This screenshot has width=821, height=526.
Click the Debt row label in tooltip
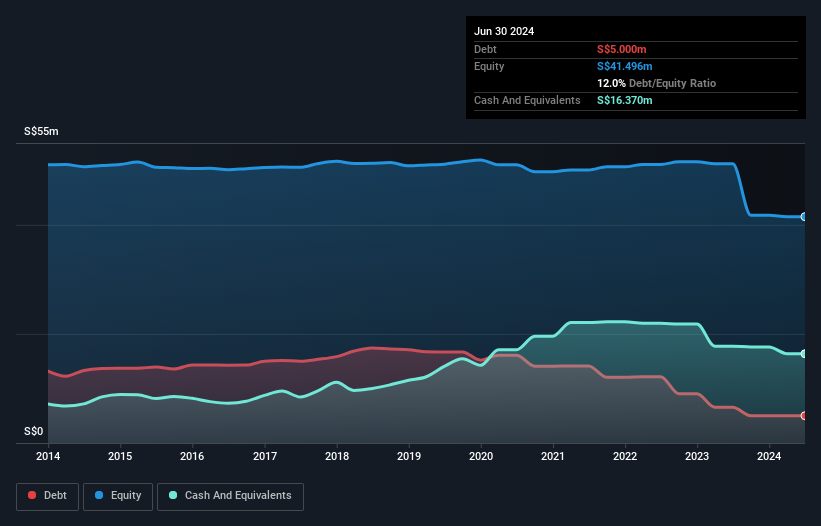pos(485,49)
